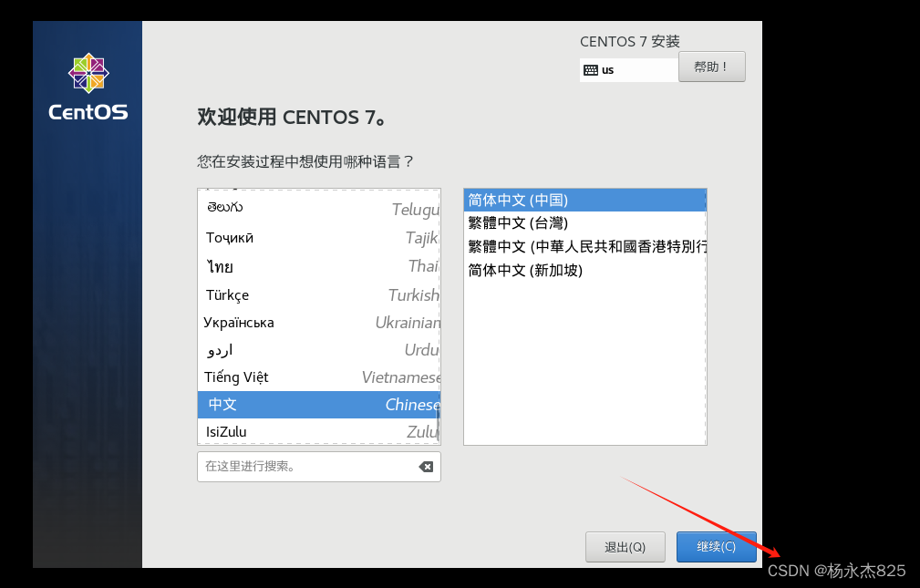This screenshot has width=920, height=588.
Task: Select the Urdu language row
Action: point(318,350)
